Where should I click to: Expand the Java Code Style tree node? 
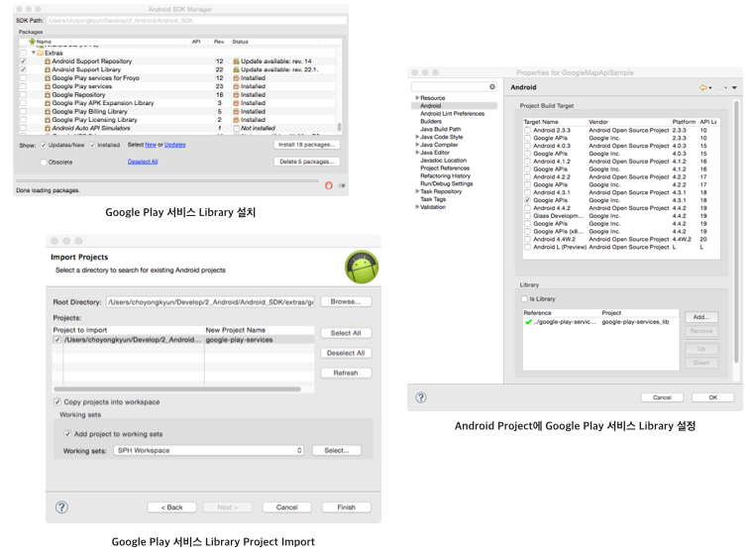tap(417, 137)
